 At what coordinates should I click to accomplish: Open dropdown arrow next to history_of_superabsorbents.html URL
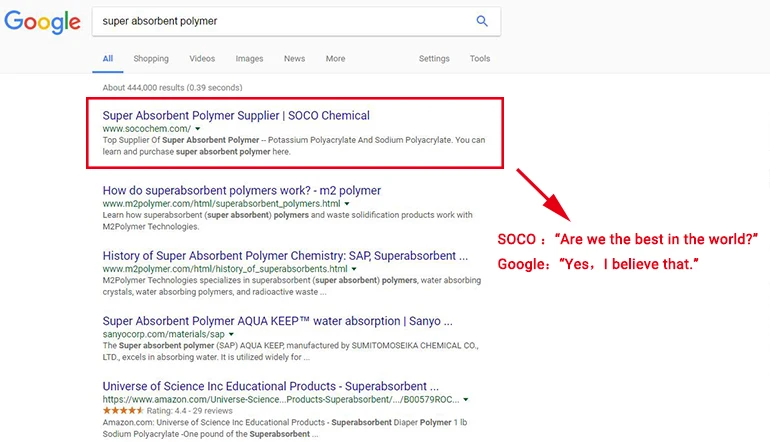coord(354,269)
